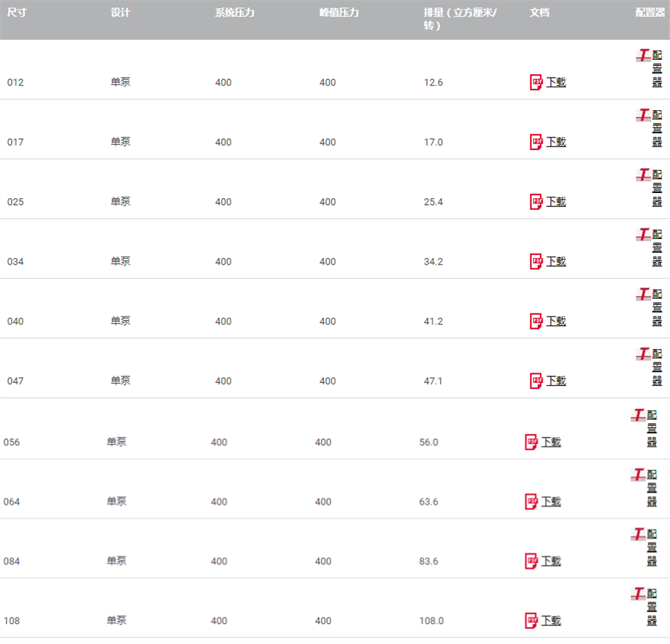The image size is (670, 644).
Task: Open the configurator icon for size 034
Action: click(643, 235)
